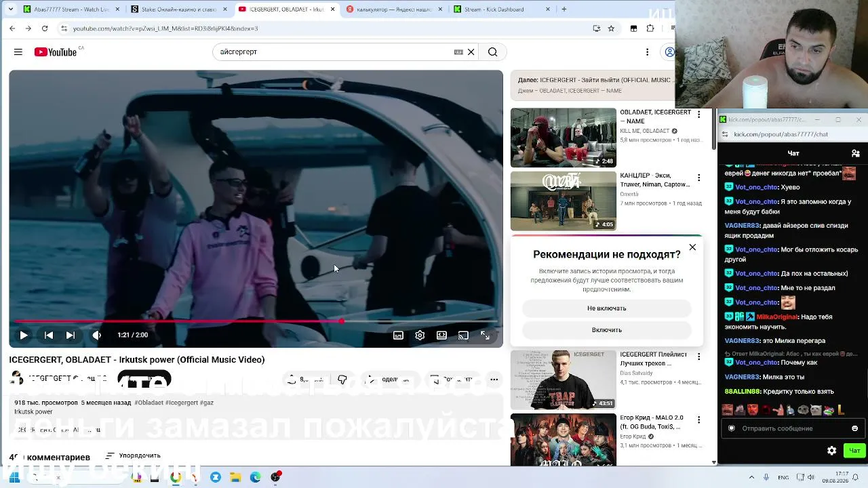
Task: Go forward in the browser
Action: (28, 28)
